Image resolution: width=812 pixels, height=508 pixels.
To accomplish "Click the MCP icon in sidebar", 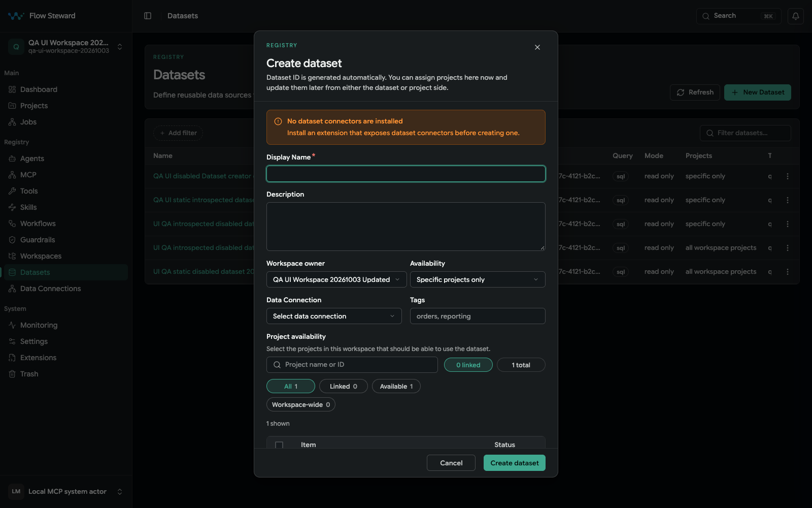I will pyautogui.click(x=12, y=175).
